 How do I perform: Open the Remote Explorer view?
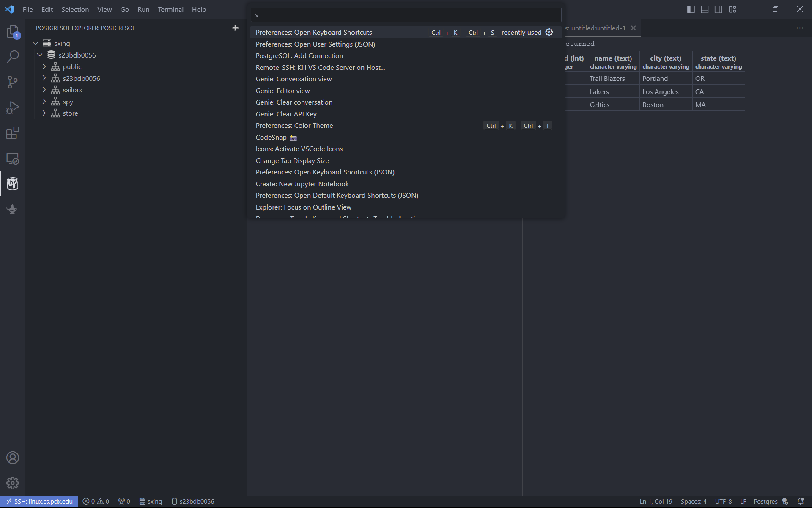point(13,159)
